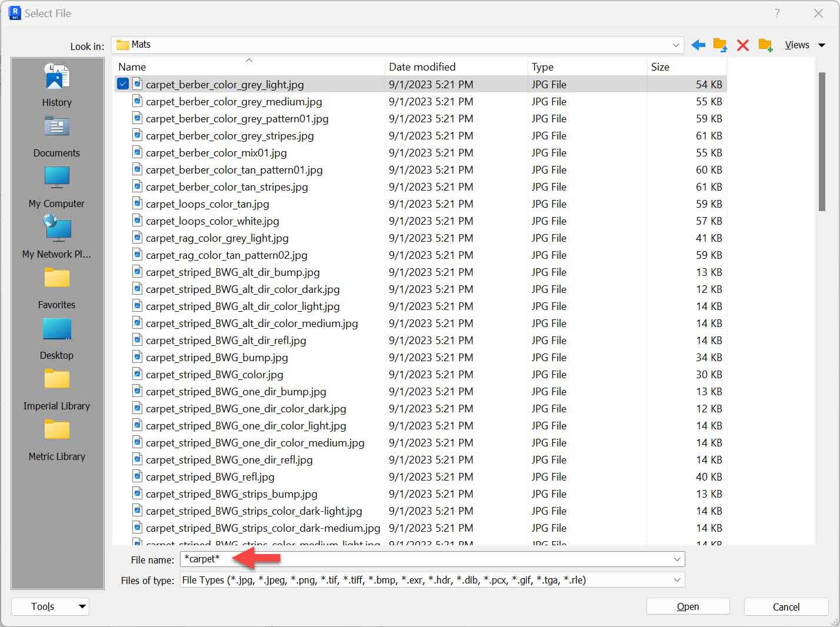Go up one folder level
This screenshot has height=627, width=840.
point(719,45)
